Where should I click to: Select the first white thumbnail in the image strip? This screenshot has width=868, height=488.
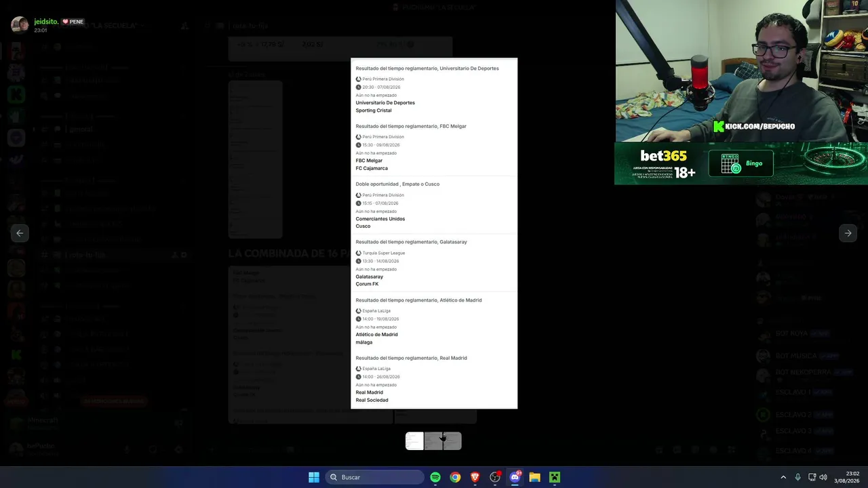[x=414, y=441]
